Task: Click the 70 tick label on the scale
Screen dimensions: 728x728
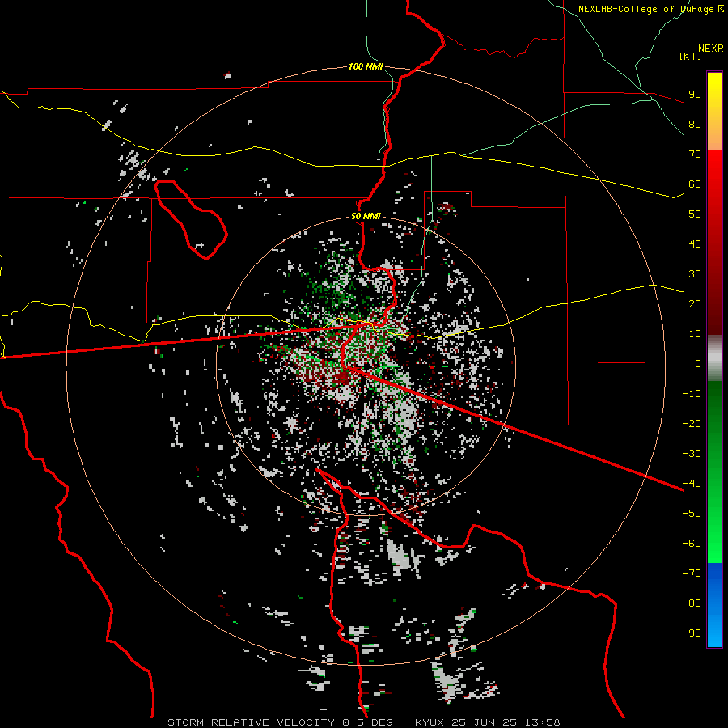Action: 695,154
